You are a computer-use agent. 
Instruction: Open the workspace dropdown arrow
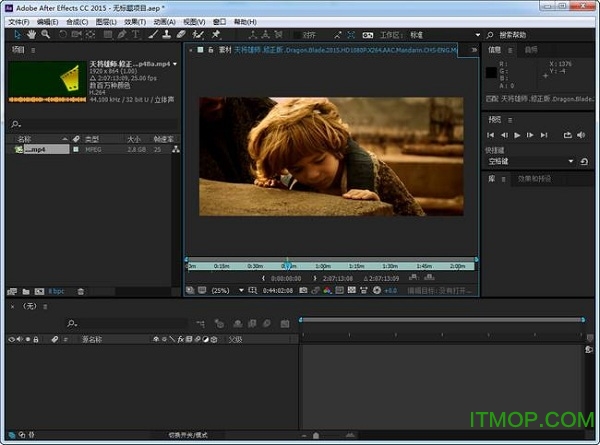coord(478,35)
